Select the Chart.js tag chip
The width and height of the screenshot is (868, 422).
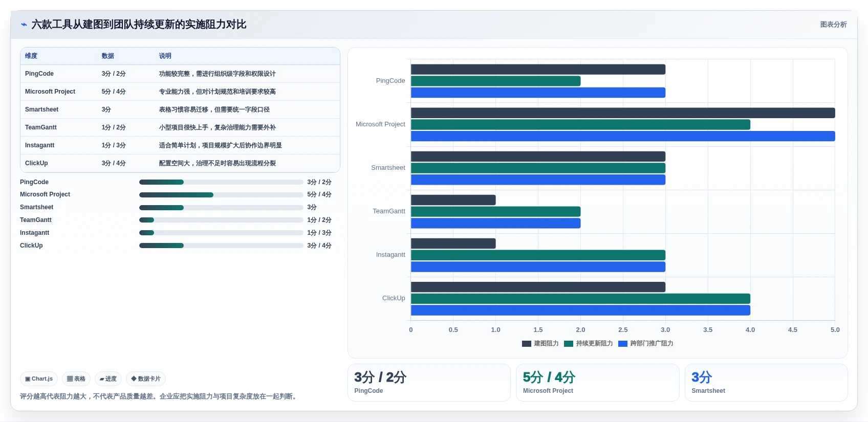point(39,379)
